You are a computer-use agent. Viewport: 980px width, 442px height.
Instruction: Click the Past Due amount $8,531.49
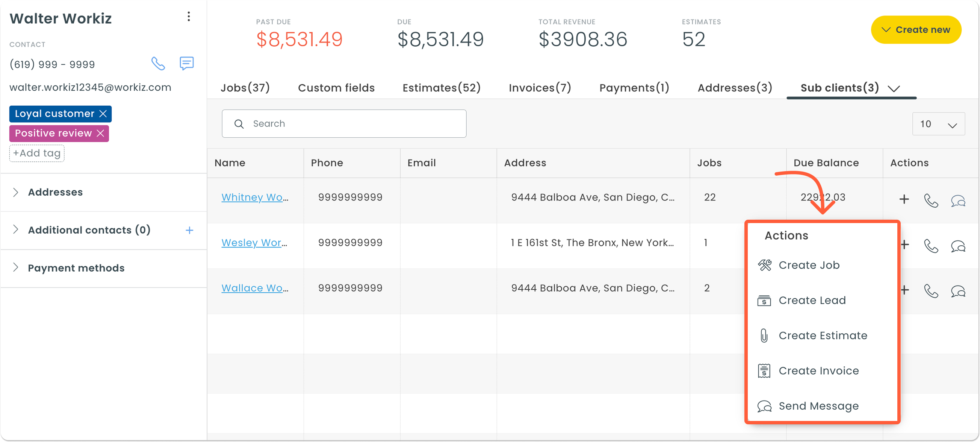click(x=299, y=39)
